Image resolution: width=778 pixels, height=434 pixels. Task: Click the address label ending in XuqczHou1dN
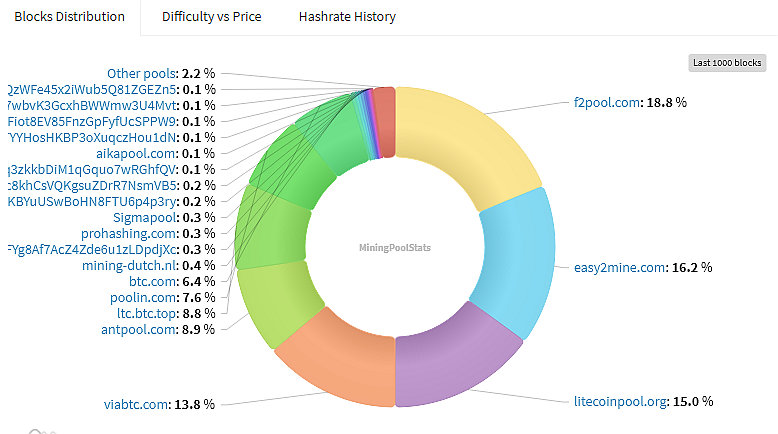pos(92,137)
